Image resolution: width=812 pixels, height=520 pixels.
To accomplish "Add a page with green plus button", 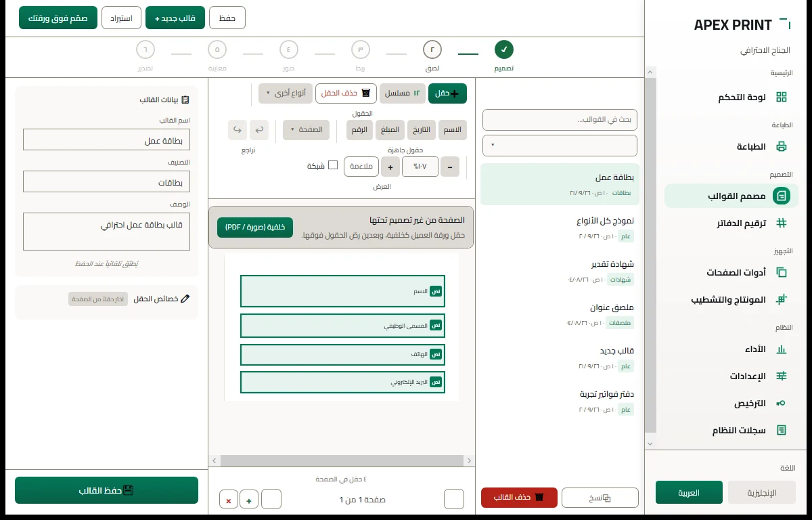I will (x=249, y=500).
